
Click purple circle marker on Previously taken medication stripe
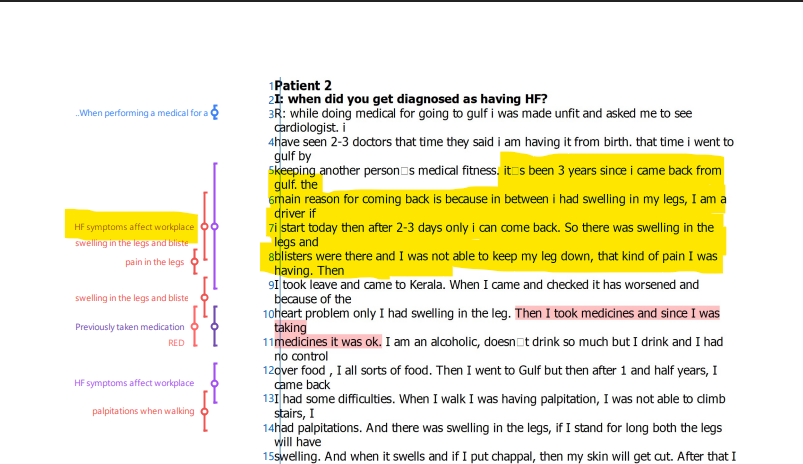(214, 327)
